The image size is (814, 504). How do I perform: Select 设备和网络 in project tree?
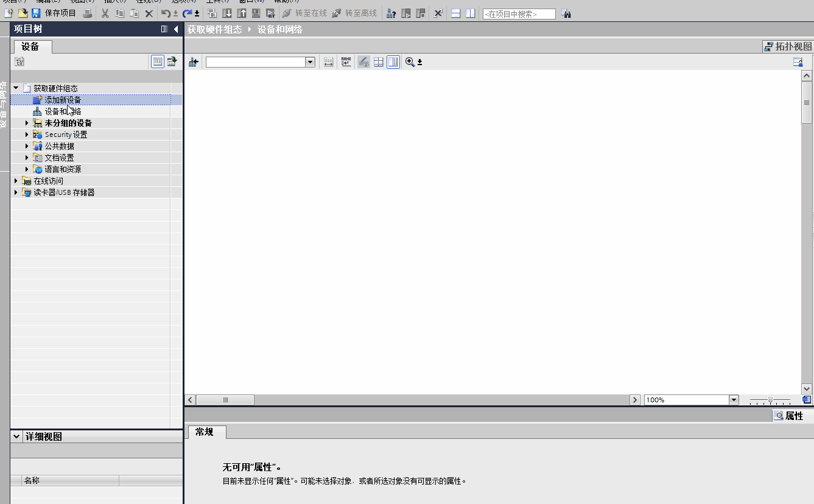click(63, 111)
